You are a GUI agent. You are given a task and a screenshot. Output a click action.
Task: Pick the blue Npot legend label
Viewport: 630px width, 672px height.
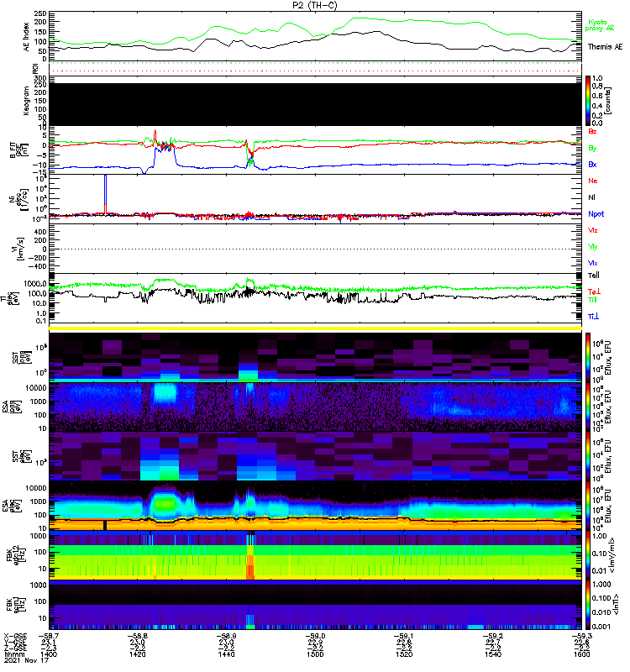click(x=596, y=214)
